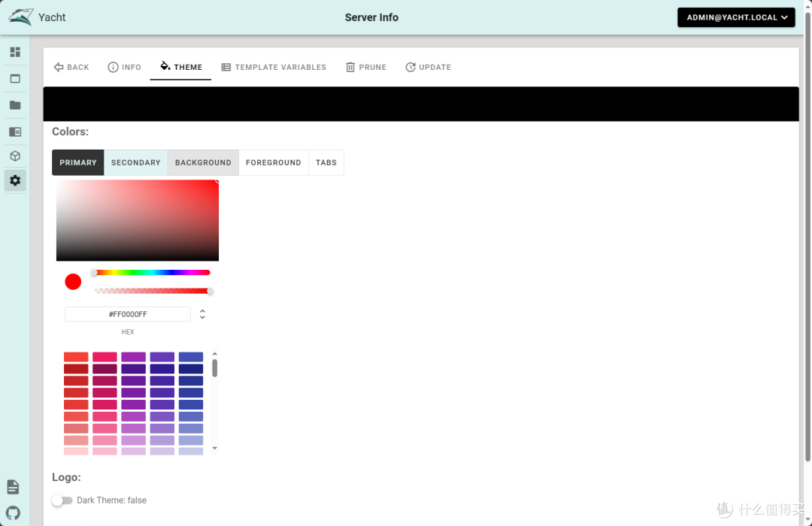Switch to the Template Variables tab
This screenshot has width=812, height=526.
point(274,68)
